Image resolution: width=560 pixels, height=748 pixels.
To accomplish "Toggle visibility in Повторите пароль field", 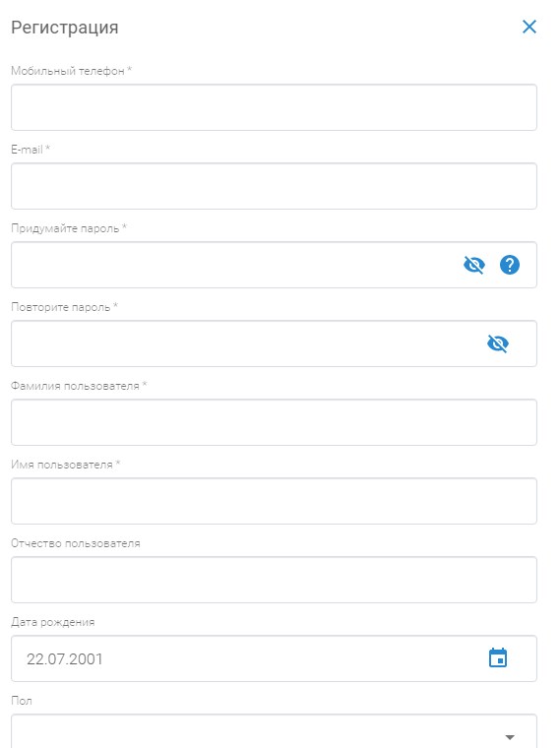I will [x=498, y=343].
